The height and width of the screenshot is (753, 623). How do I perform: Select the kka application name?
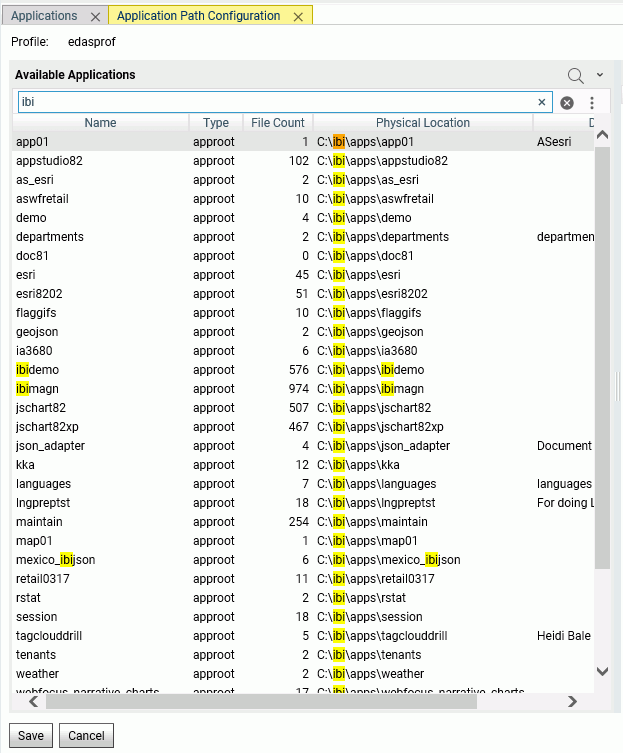coord(25,465)
